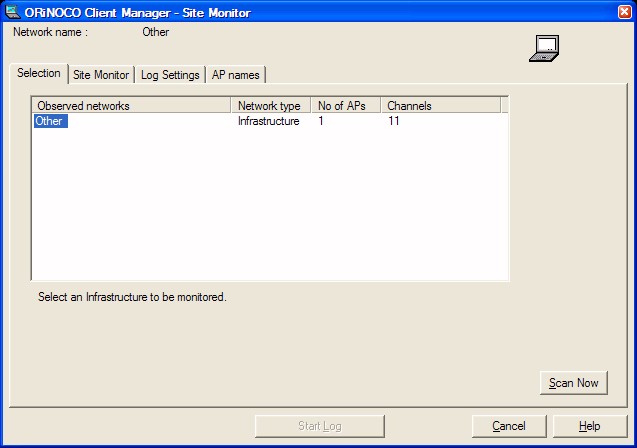This screenshot has height=448, width=637.
Task: Click the Cancel button
Action: pos(509,426)
